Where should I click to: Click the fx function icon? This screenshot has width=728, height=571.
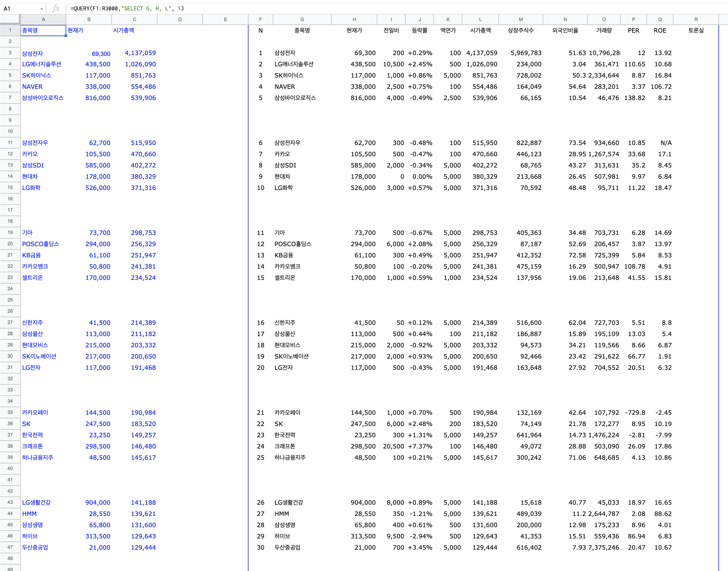click(56, 8)
